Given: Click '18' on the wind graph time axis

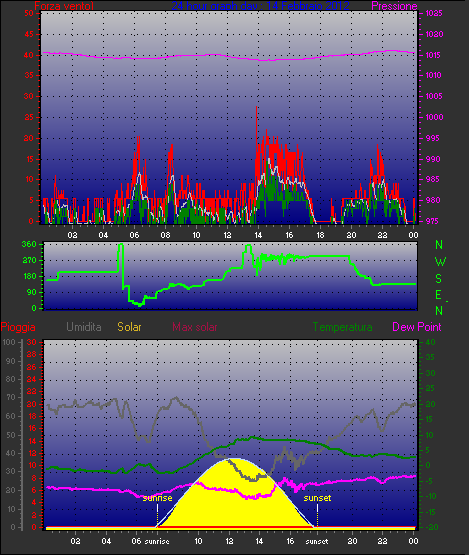Looking at the screenshot, I should point(320,235).
